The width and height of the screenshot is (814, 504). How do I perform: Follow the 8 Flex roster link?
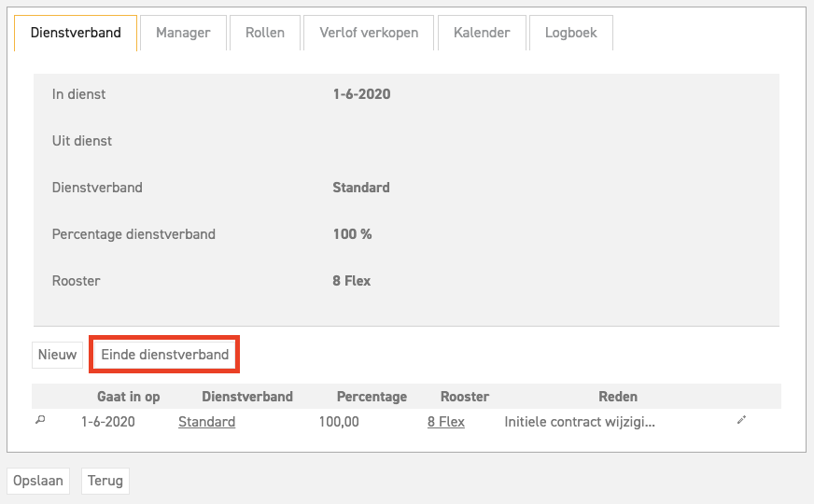(x=446, y=422)
